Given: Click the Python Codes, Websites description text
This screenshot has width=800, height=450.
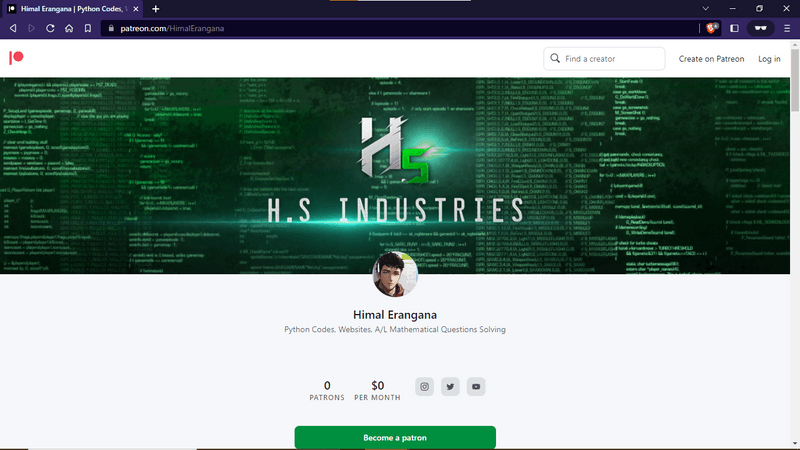Looking at the screenshot, I should (395, 330).
